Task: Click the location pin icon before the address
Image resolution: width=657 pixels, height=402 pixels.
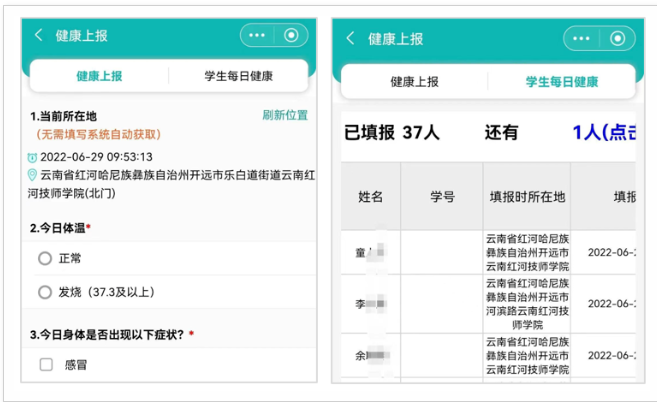Action: coord(32,175)
